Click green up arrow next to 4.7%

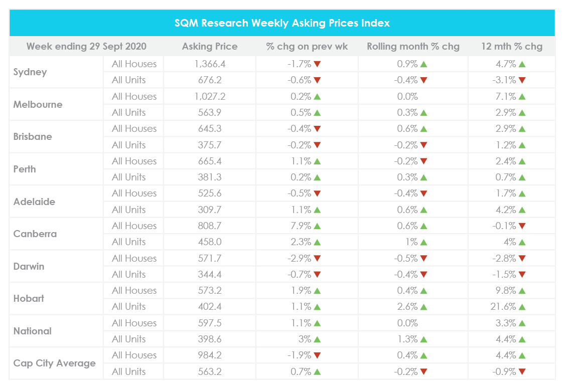(x=522, y=64)
